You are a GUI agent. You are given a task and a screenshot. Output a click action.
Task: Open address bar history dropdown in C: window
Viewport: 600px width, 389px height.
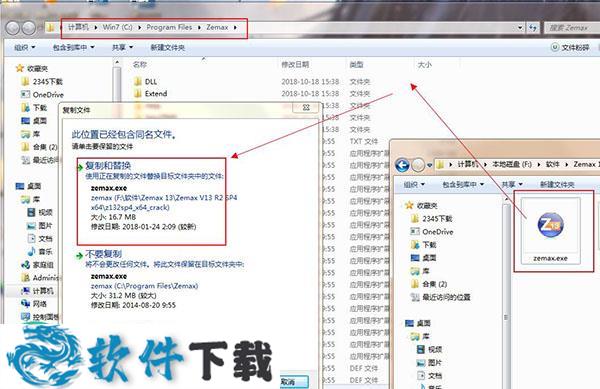[520, 28]
